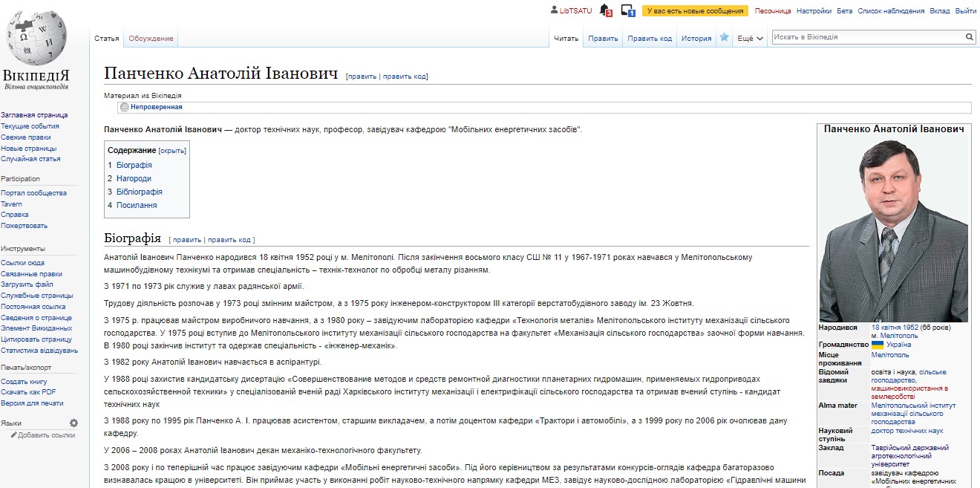
Task: Click the pencil icon next to Добавить ссылки
Action: point(13,435)
